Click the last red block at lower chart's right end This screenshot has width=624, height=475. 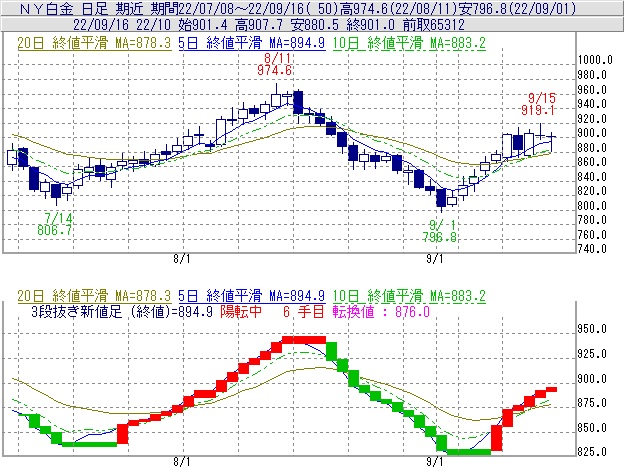pos(552,389)
